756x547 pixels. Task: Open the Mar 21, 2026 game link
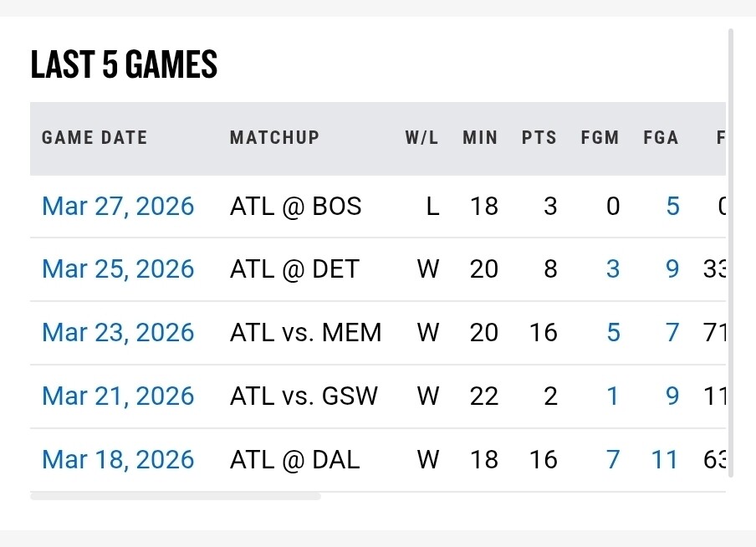point(118,396)
